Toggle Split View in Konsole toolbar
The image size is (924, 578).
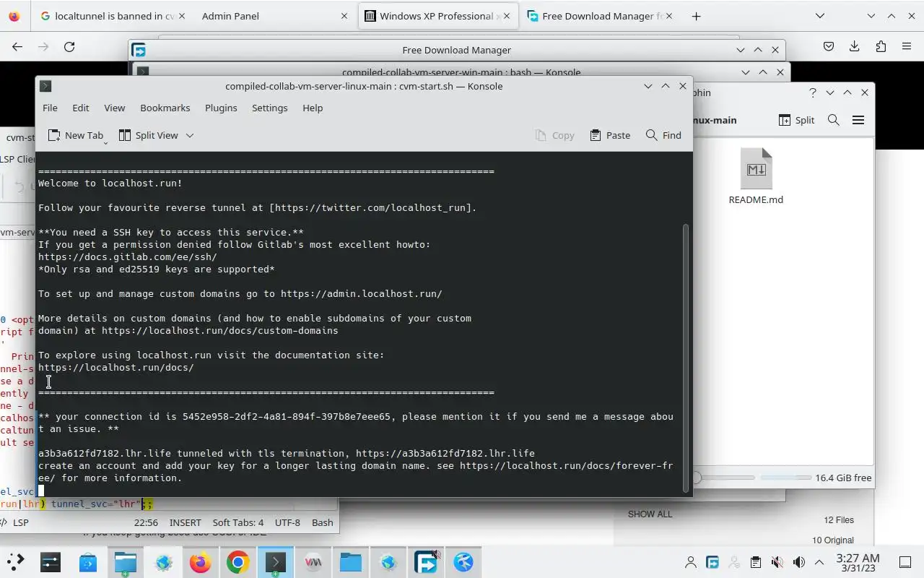pos(148,135)
